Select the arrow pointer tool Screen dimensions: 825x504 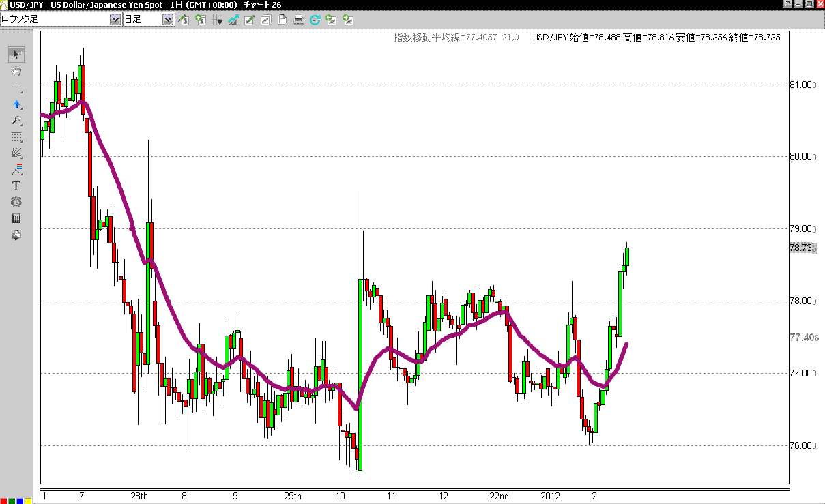[16, 55]
